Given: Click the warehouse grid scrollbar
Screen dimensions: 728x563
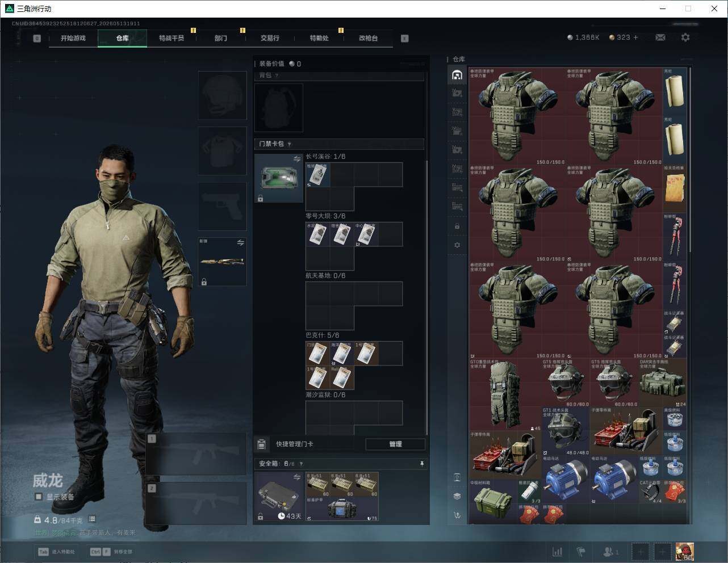Looking at the screenshot, I should [690, 160].
